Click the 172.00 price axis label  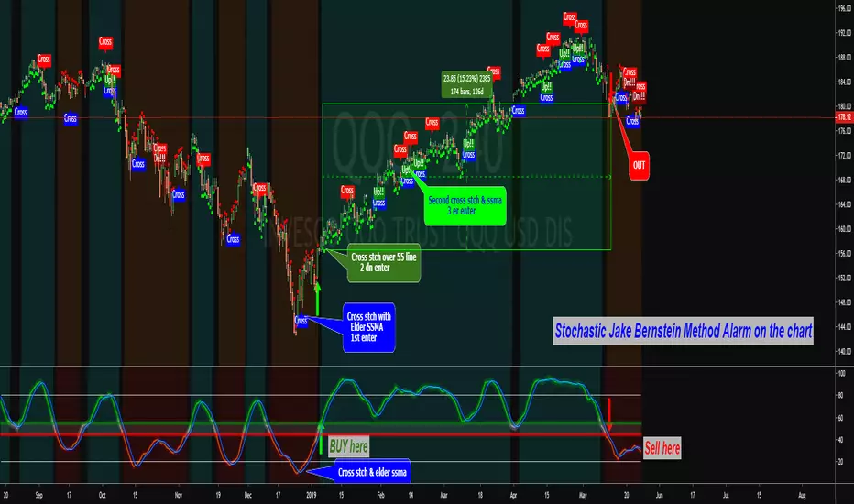tap(845, 156)
